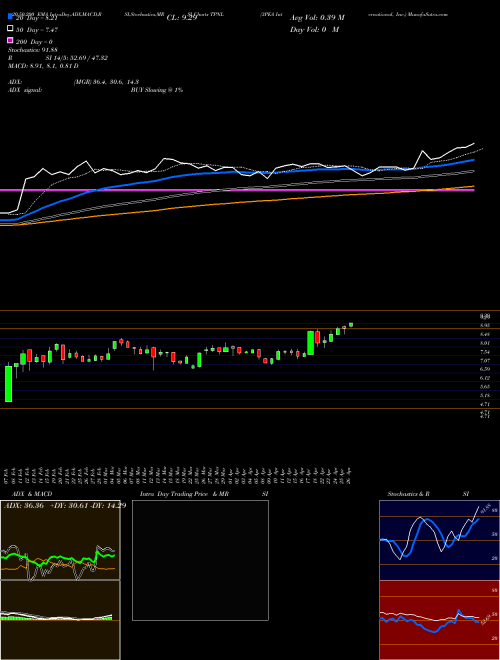Select the 'ADX: 36.36 +DY: 30.61 -DY: 14.29' readout
Image resolution: width=500 pixels, height=660 pixels.
[x=65, y=506]
